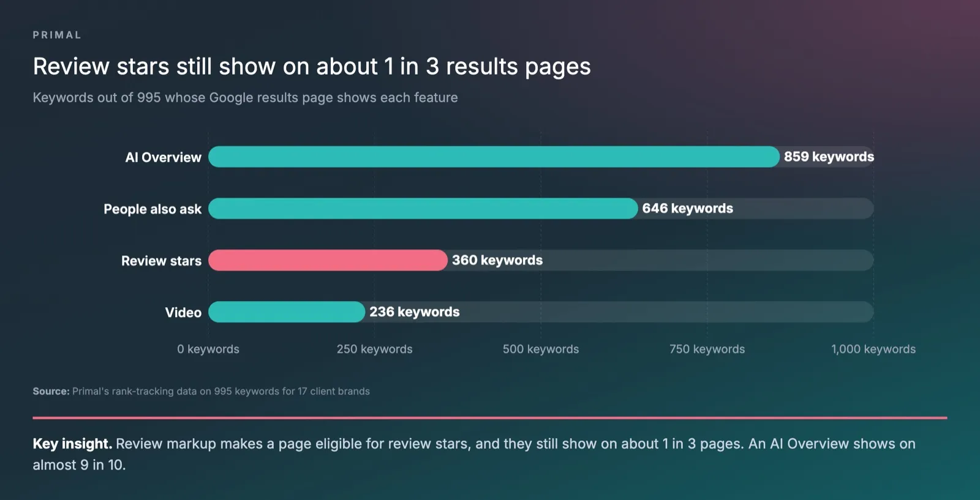Select the filled teal People also ask bar
Image resolution: width=980 pixels, height=500 pixels.
[423, 209]
